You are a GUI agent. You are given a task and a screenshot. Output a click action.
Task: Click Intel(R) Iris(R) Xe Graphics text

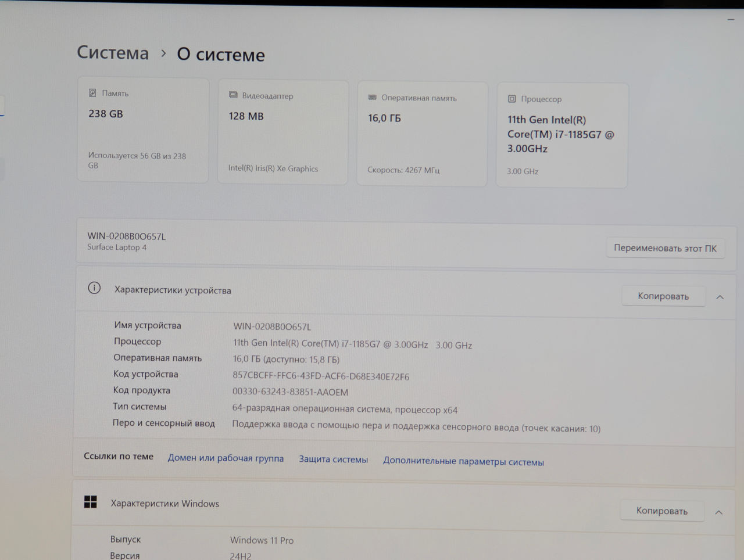(273, 168)
